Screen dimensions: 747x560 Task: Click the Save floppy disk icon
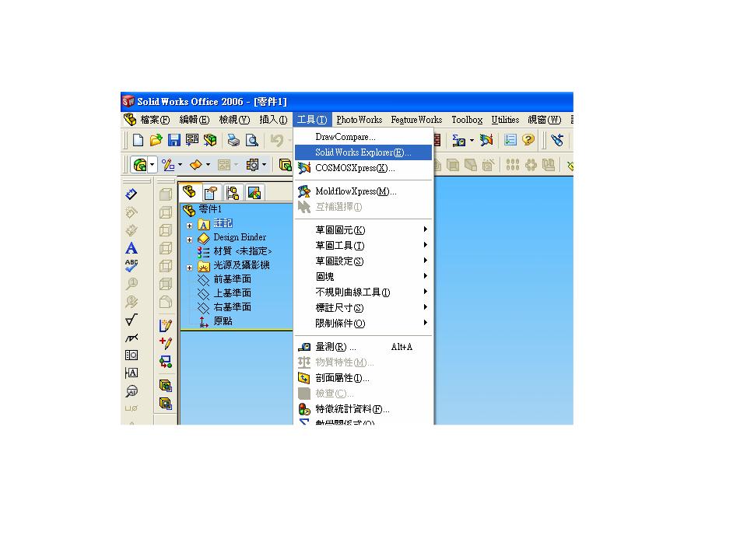pos(174,140)
